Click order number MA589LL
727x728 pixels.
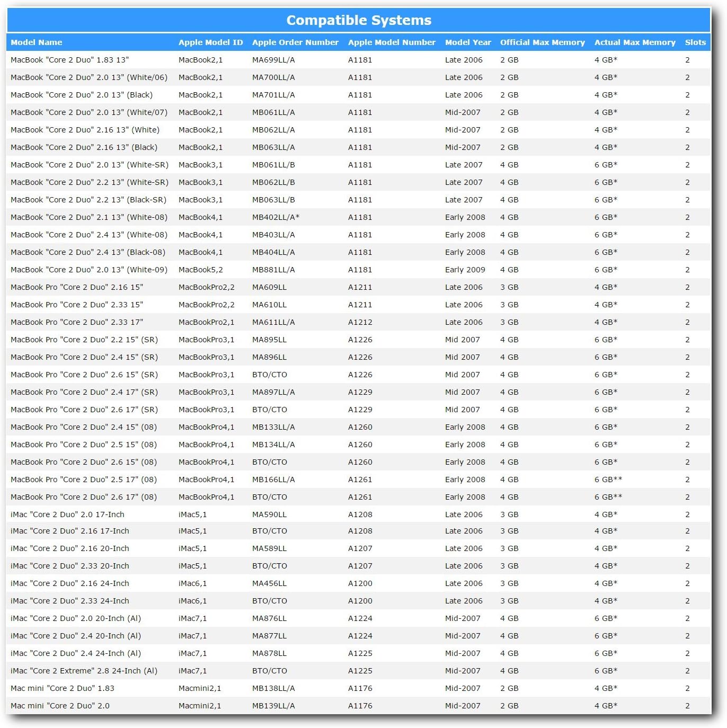(269, 548)
